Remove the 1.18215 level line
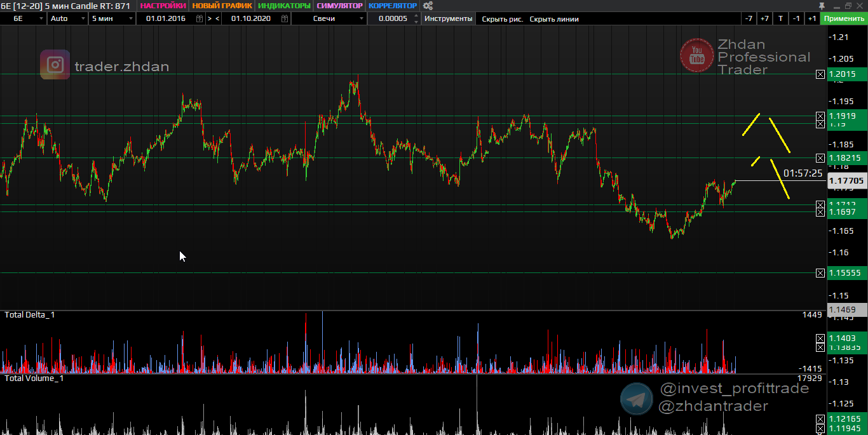Image resolution: width=868 pixels, height=435 pixels. [820, 158]
